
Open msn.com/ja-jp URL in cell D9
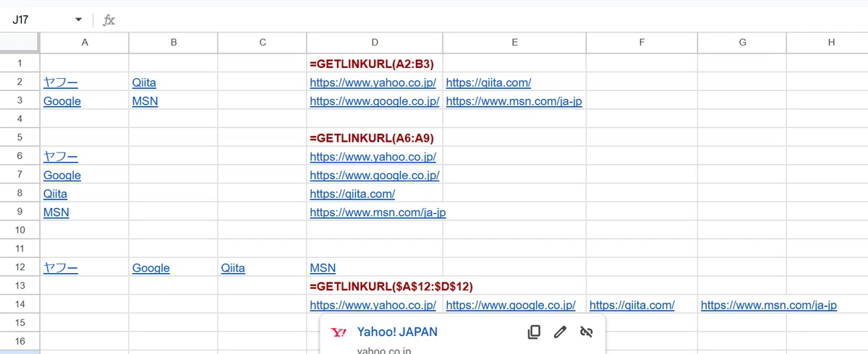(378, 212)
